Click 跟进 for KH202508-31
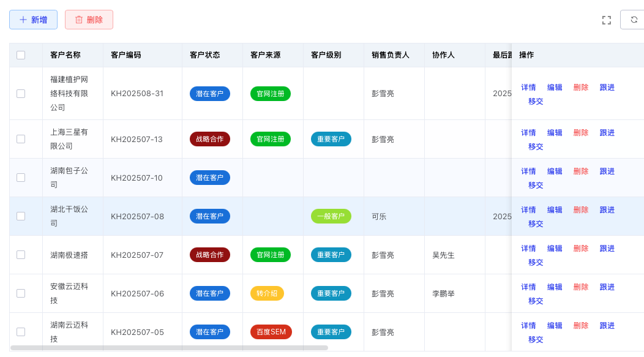 point(607,87)
